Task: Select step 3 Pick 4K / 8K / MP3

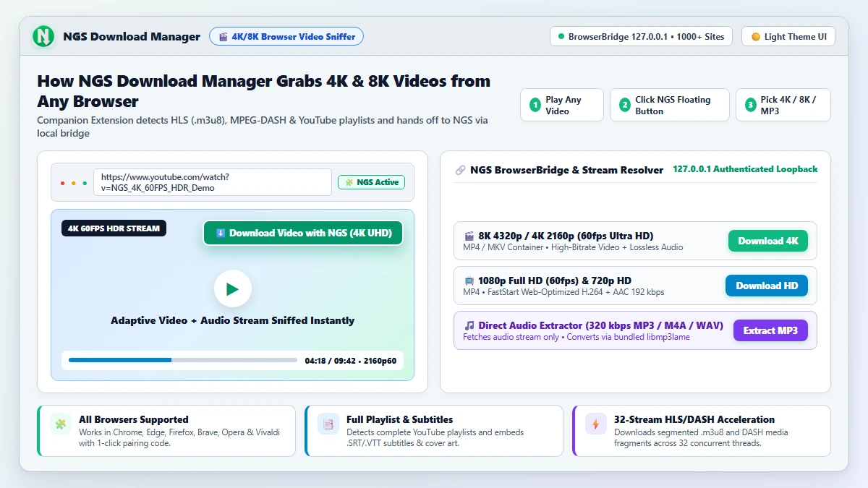Action: coord(783,105)
